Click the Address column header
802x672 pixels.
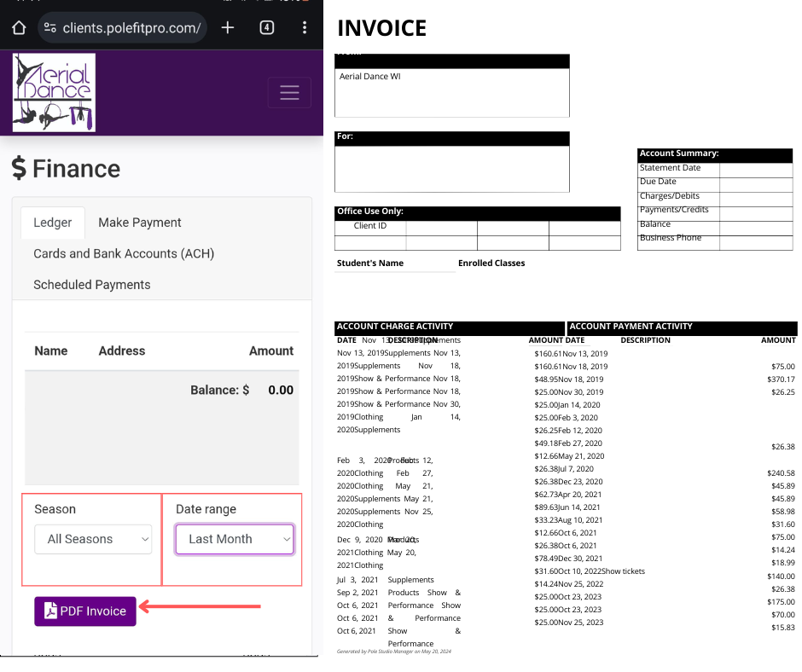coord(122,350)
